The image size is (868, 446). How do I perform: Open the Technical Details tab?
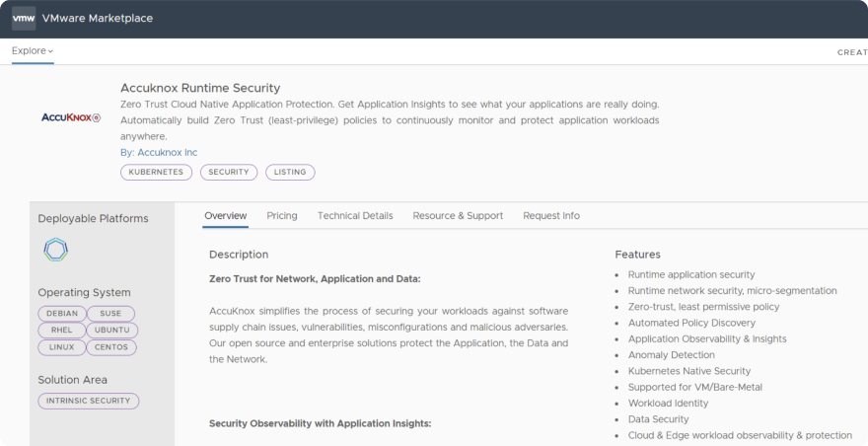pyautogui.click(x=355, y=216)
